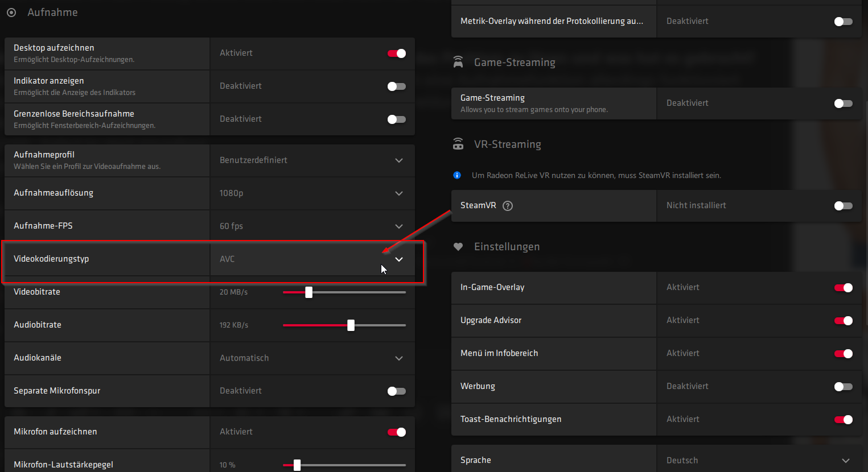Click the VR-Streaming headset icon
Image resolution: width=868 pixels, height=472 pixels.
tap(458, 144)
